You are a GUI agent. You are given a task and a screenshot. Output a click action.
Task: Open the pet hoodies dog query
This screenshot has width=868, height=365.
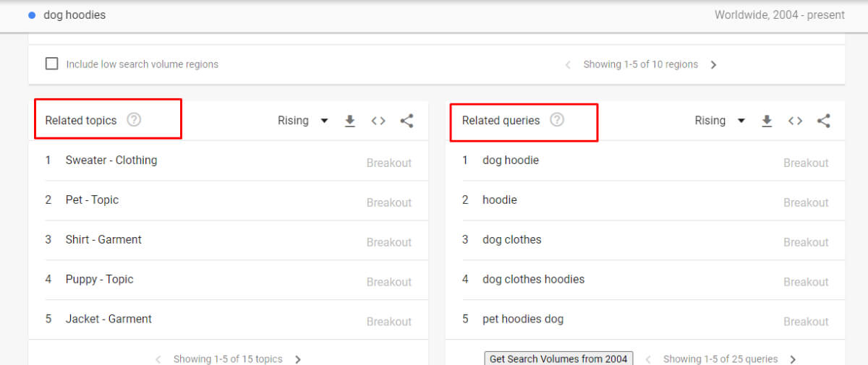[522, 319]
